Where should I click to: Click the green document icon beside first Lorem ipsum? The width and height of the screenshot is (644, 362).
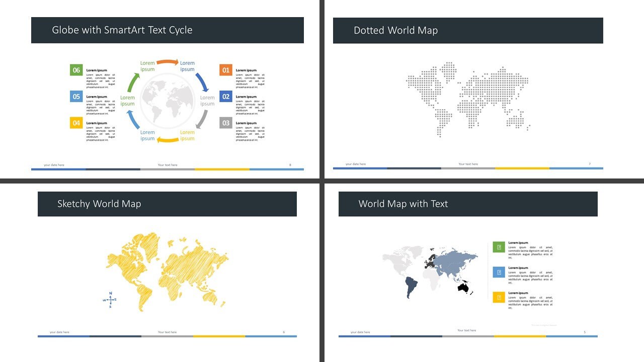(x=499, y=246)
